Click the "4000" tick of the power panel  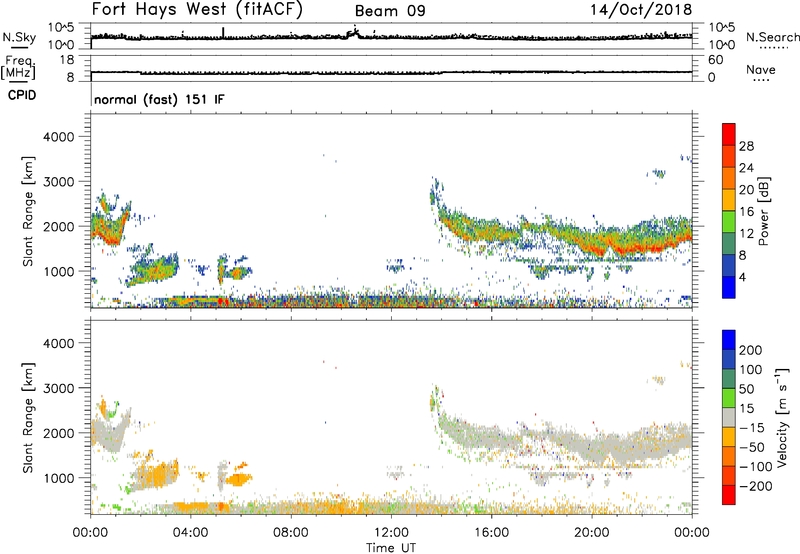pos(59,137)
